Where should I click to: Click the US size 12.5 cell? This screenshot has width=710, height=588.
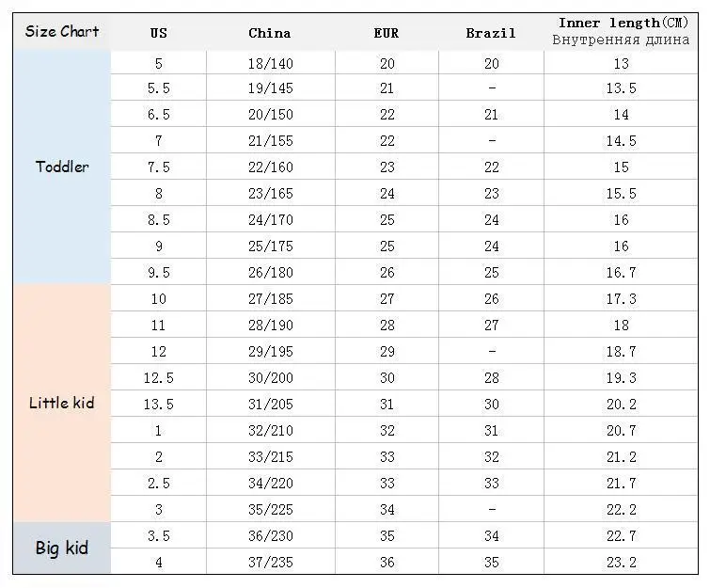coord(158,378)
